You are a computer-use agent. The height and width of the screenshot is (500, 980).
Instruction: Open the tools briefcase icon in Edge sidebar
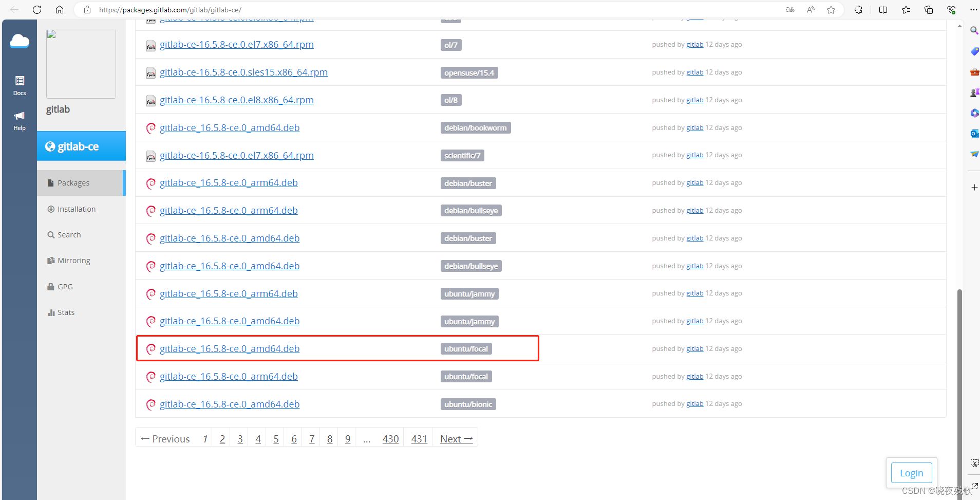pyautogui.click(x=974, y=72)
